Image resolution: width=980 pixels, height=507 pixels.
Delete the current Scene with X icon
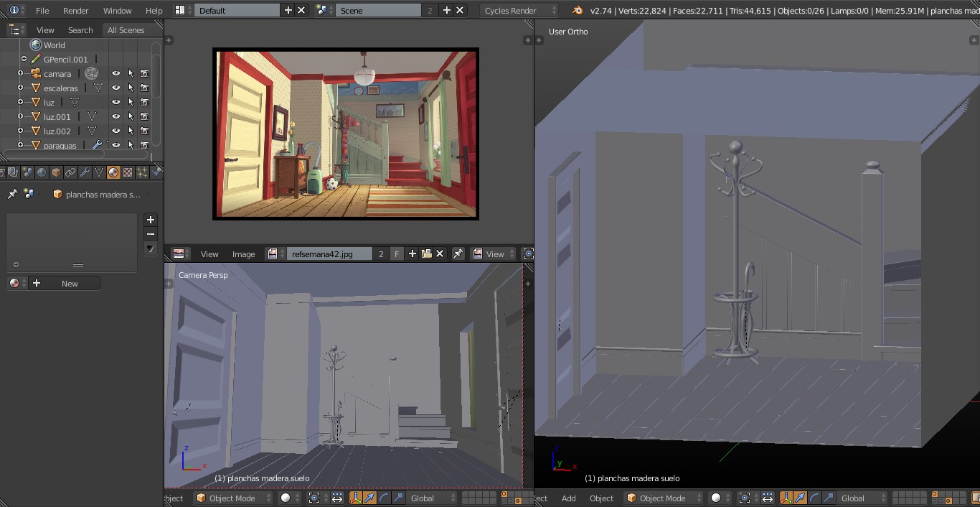coord(460,10)
